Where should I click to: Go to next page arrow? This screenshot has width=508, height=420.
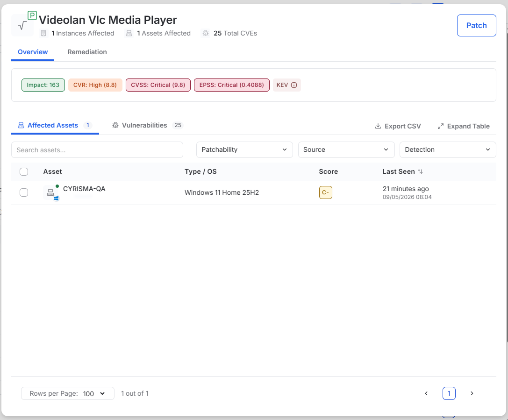point(472,393)
